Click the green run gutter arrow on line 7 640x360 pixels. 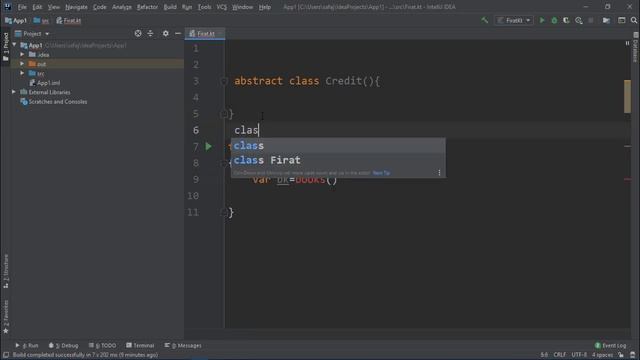[209, 146]
